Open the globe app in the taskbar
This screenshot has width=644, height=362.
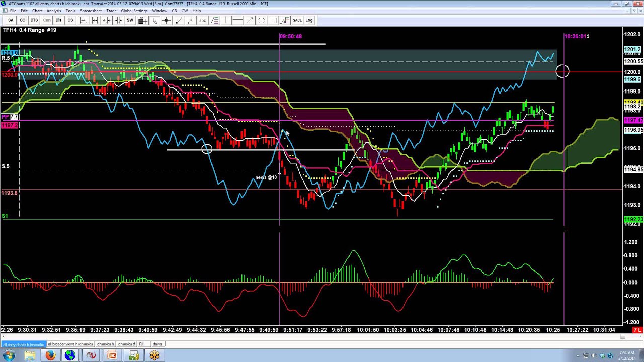tap(70, 355)
